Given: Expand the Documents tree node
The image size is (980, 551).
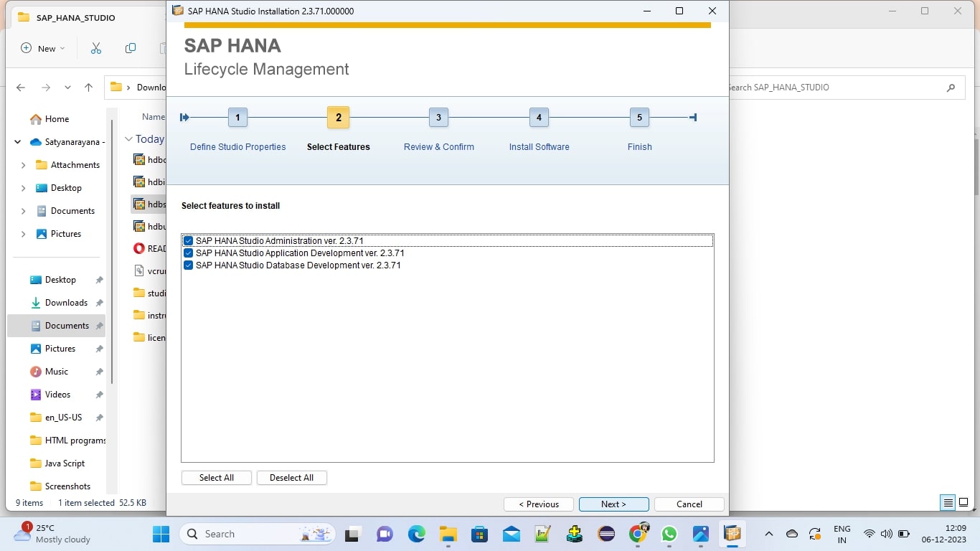Looking at the screenshot, I should pyautogui.click(x=23, y=211).
